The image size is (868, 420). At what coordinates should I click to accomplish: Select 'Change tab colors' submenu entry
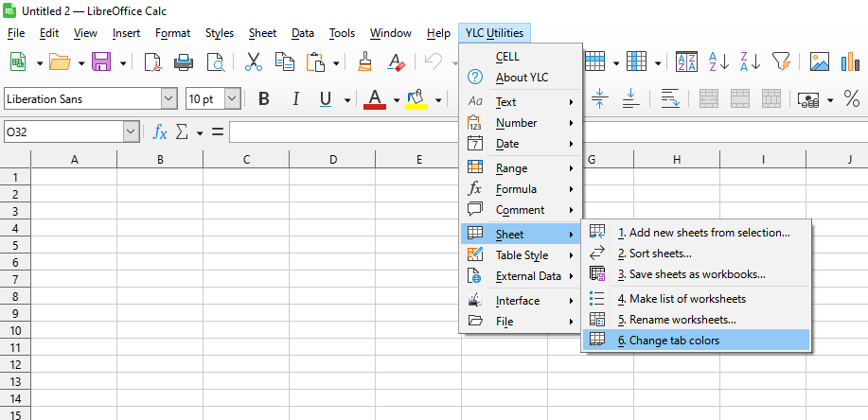668,341
